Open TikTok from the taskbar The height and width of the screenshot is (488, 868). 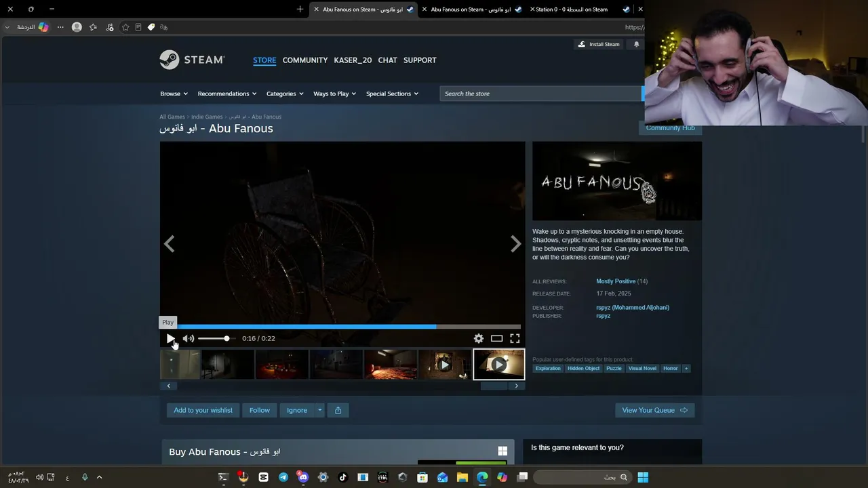[342, 477]
